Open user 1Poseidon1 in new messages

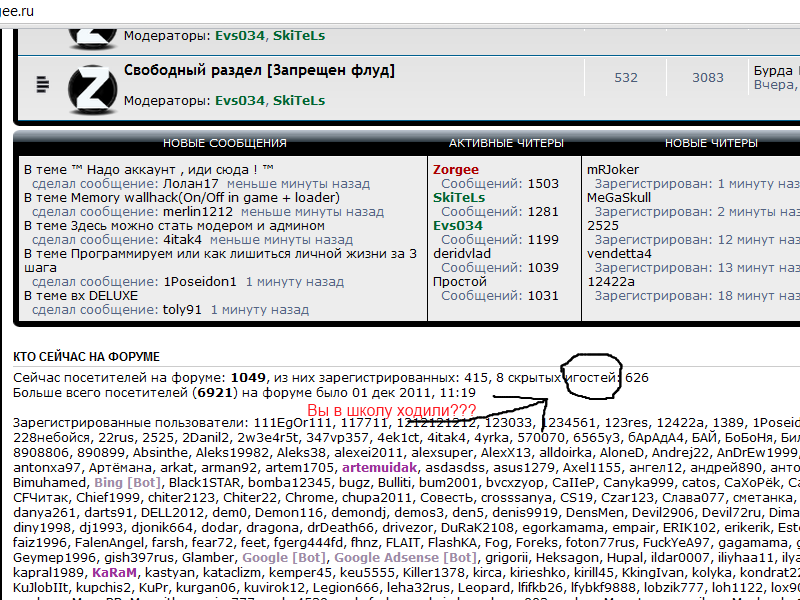click(x=200, y=282)
